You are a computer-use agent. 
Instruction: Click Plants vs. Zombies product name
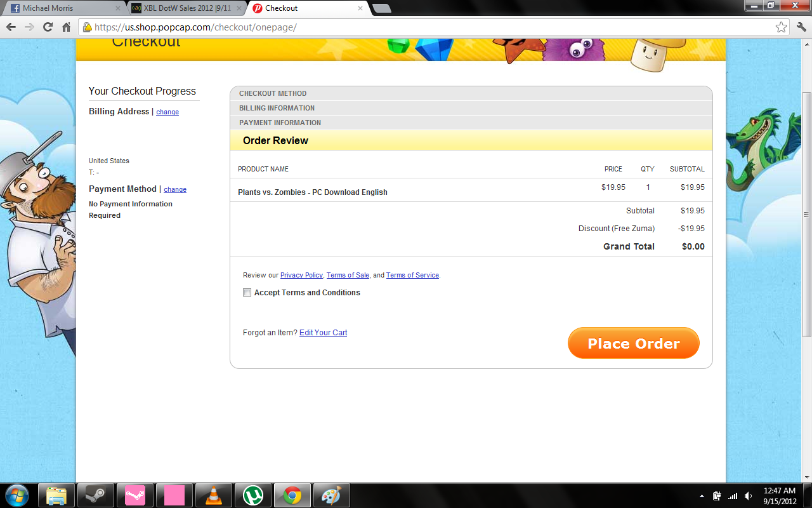313,192
